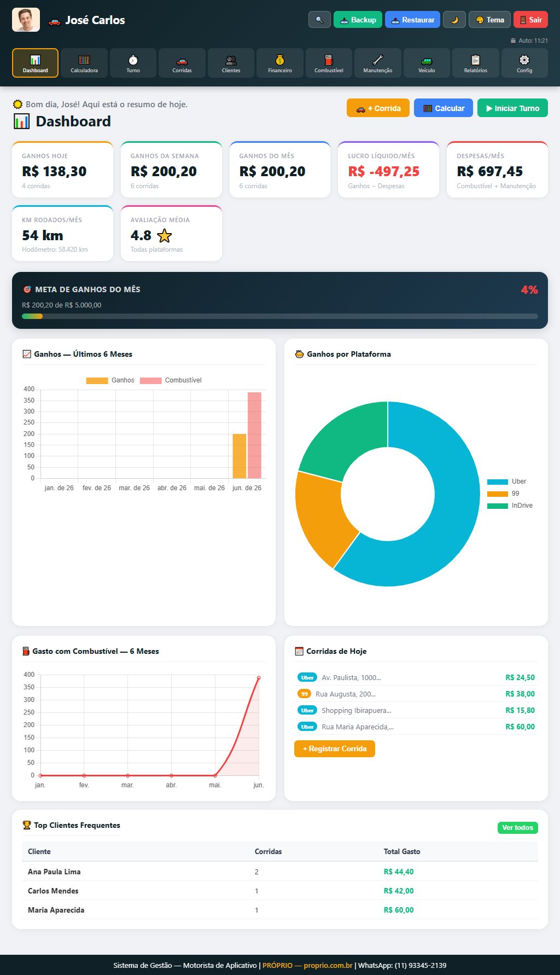Click the Backup button
This screenshot has width=560, height=975.
[x=358, y=20]
